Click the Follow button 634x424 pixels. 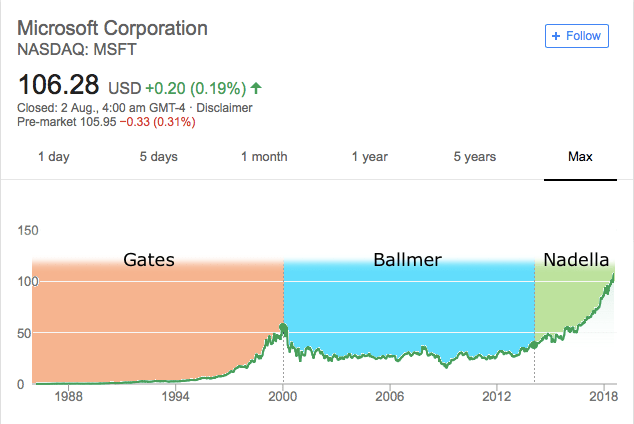point(577,36)
